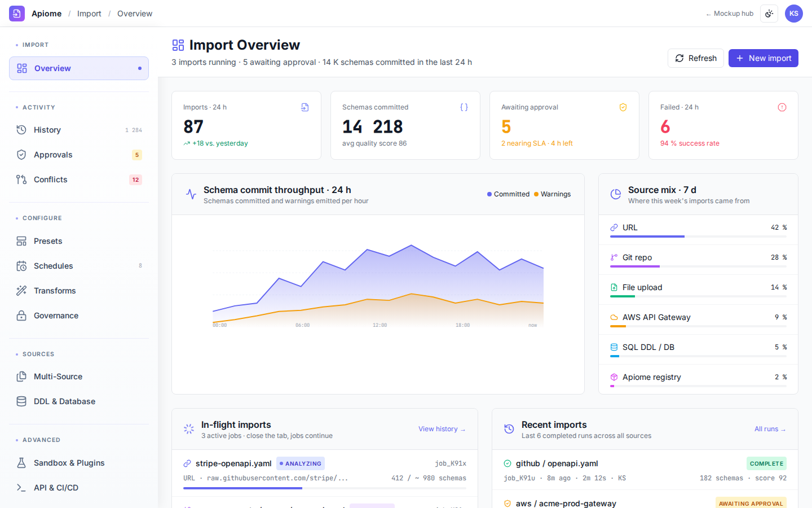This screenshot has width=812, height=508.
Task: Click the '94 % success rate' text
Action: pos(690,143)
